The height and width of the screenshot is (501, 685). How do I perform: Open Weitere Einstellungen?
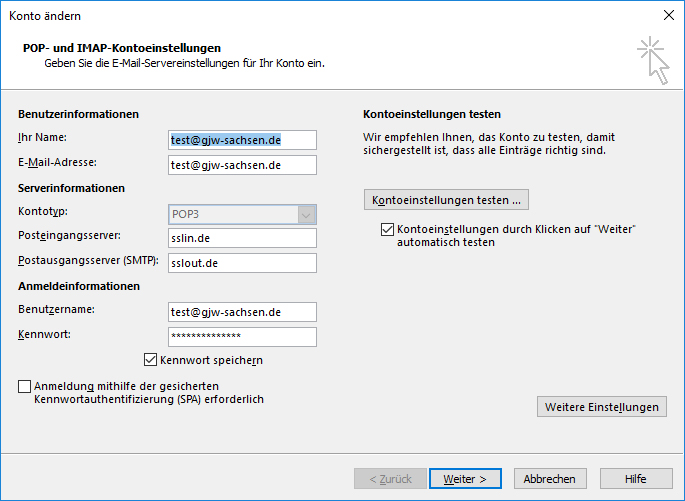pyautogui.click(x=602, y=407)
